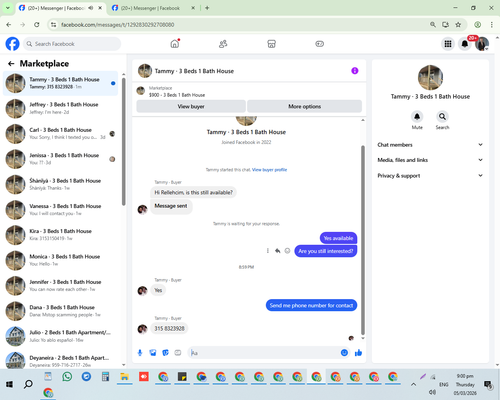
Task: Go to the Home feed icon
Action: 175,44
